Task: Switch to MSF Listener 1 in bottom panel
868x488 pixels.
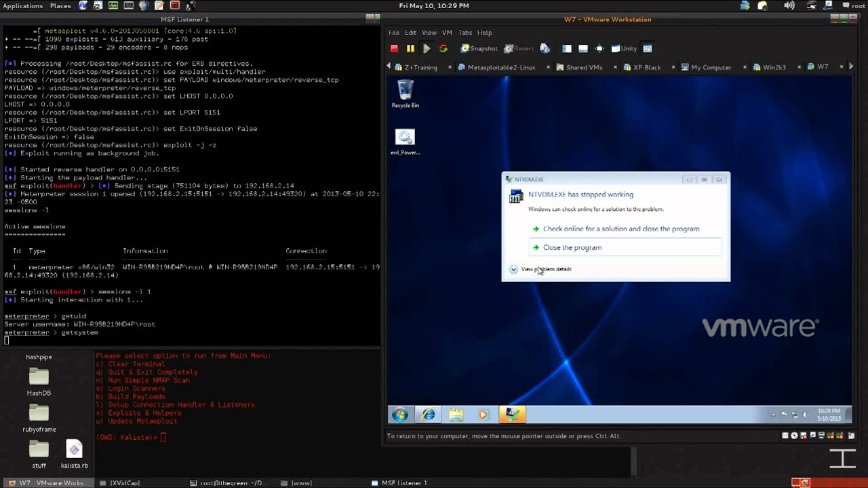Action: [400, 483]
